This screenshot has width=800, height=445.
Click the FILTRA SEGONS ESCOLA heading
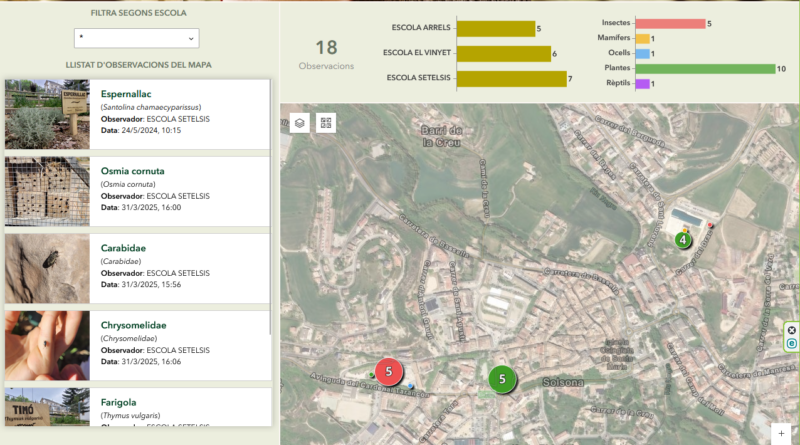[138, 13]
